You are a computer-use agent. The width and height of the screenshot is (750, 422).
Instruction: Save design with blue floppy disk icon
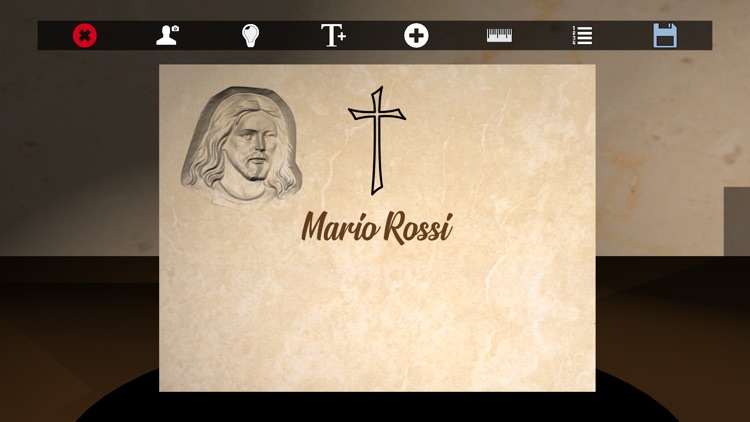tap(665, 35)
